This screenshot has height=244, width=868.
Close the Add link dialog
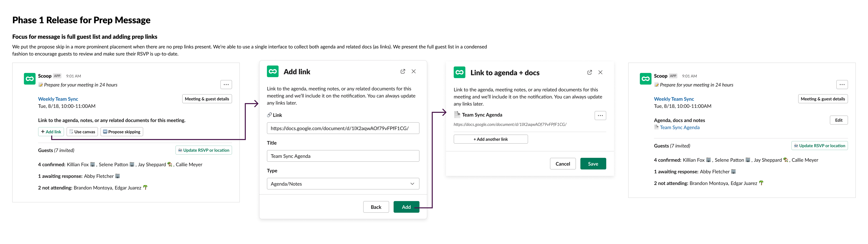tap(413, 71)
